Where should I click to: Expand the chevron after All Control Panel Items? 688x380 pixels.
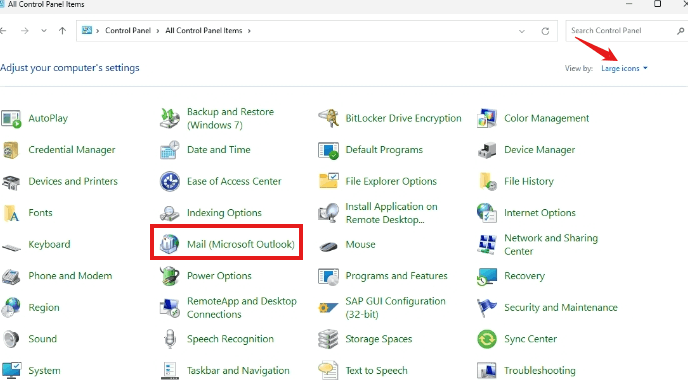pos(249,31)
